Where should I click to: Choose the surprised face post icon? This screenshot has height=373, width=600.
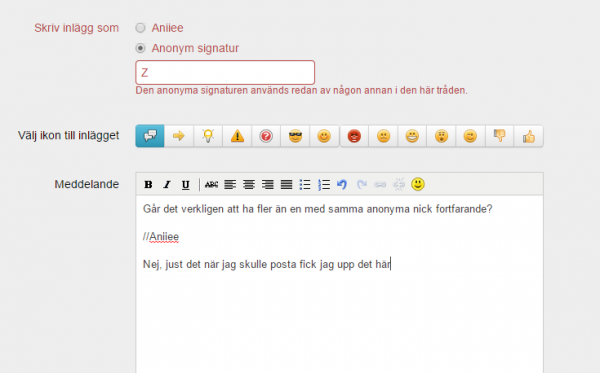pos(442,136)
